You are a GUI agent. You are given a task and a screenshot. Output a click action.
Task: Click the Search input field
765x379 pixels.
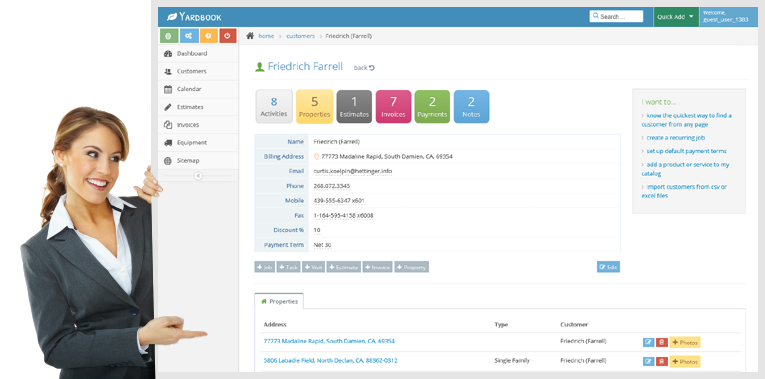[616, 17]
